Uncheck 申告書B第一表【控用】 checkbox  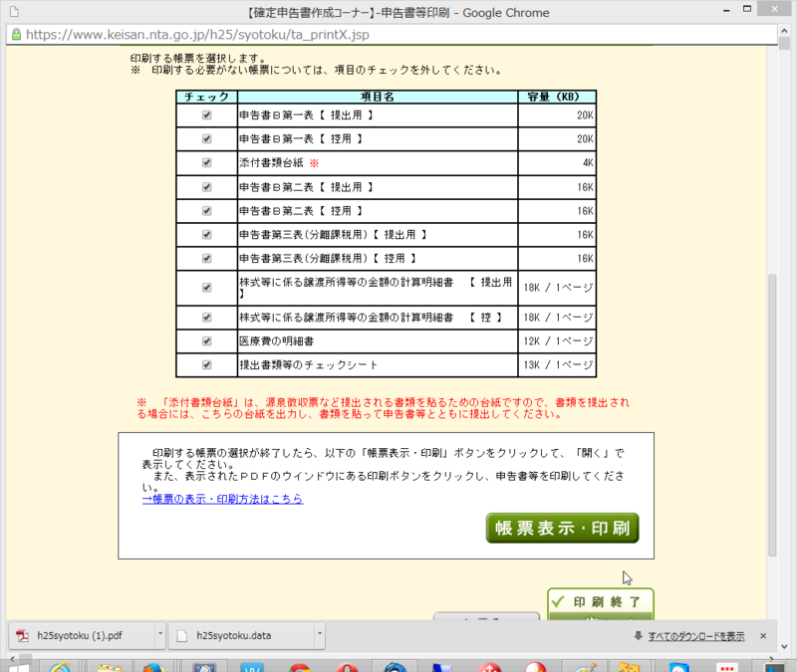tap(206, 138)
